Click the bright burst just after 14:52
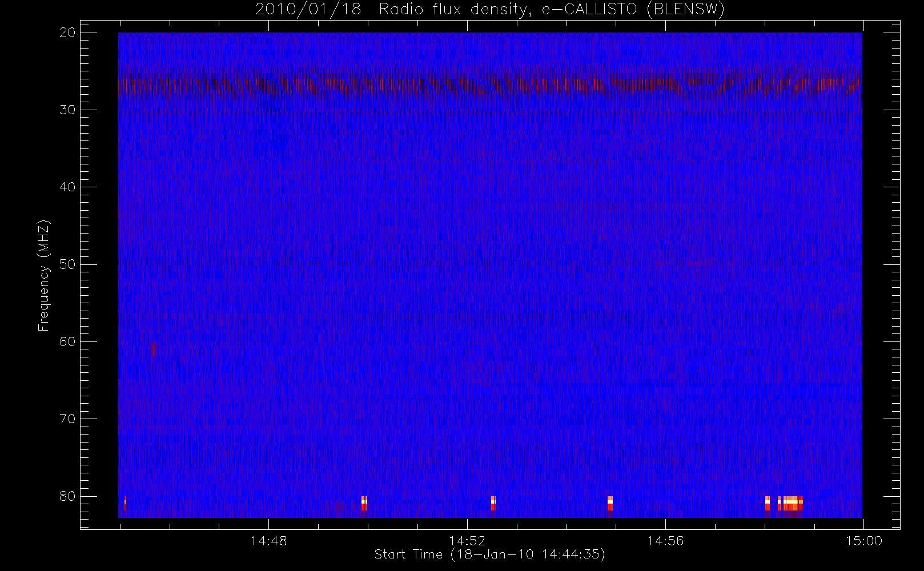The height and width of the screenshot is (571, 924). pyautogui.click(x=493, y=503)
